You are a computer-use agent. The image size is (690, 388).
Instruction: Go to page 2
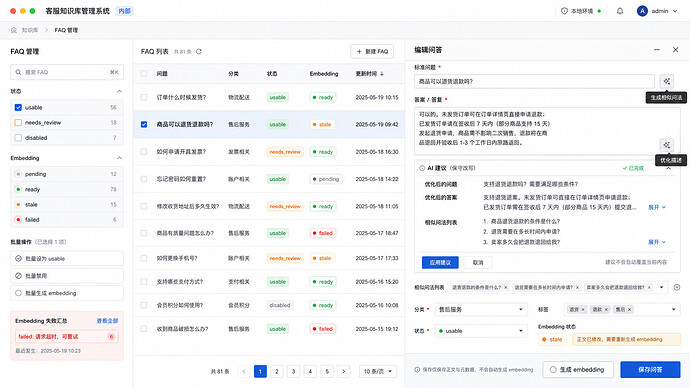coord(277,371)
